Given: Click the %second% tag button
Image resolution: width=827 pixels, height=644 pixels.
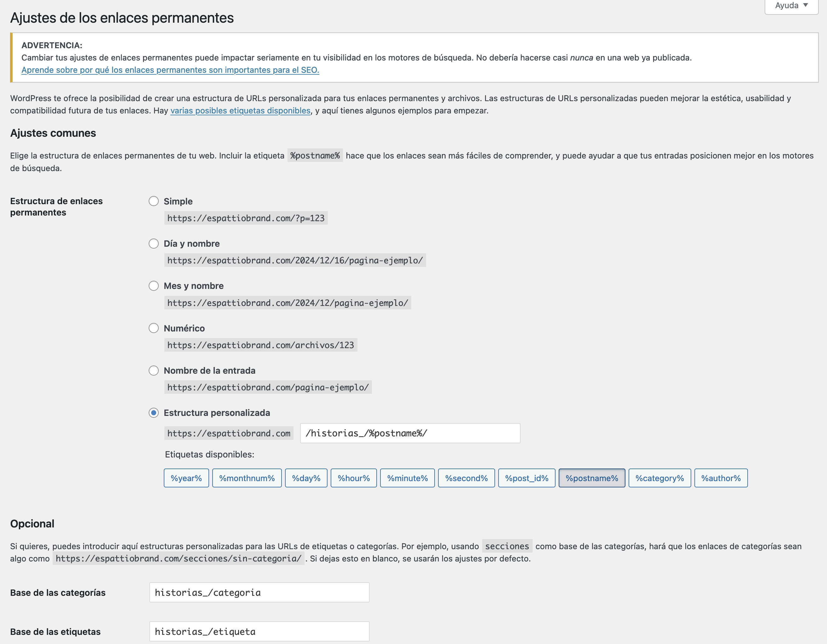Looking at the screenshot, I should coord(466,478).
